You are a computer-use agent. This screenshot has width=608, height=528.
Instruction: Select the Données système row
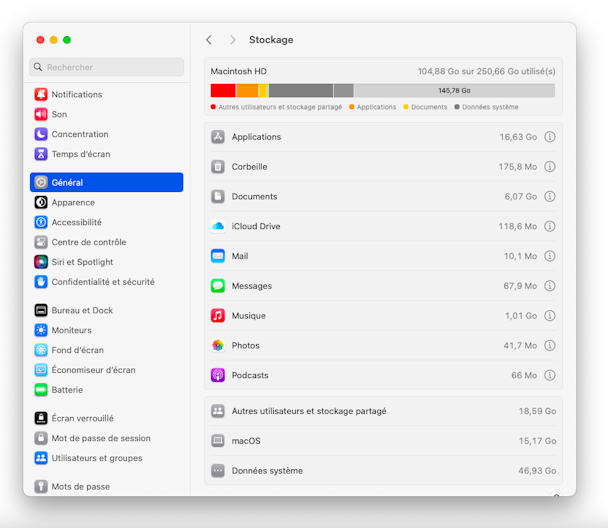tap(383, 471)
